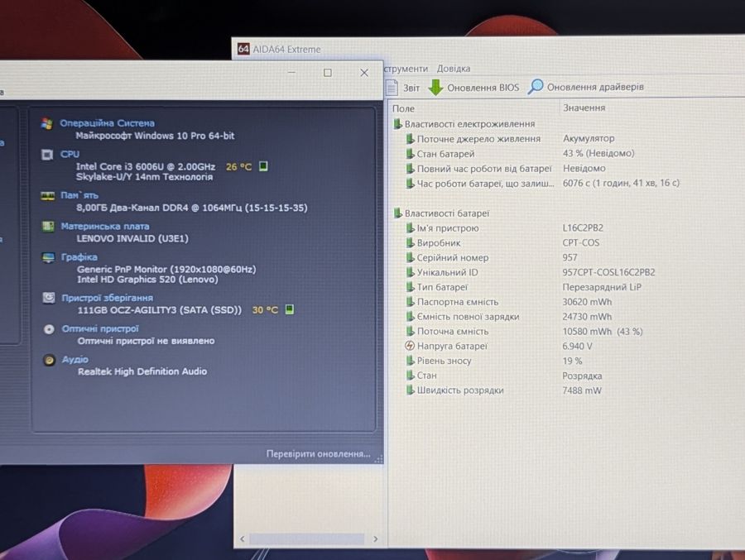Click Перевірити оновлення link in Speccy

pyautogui.click(x=318, y=453)
